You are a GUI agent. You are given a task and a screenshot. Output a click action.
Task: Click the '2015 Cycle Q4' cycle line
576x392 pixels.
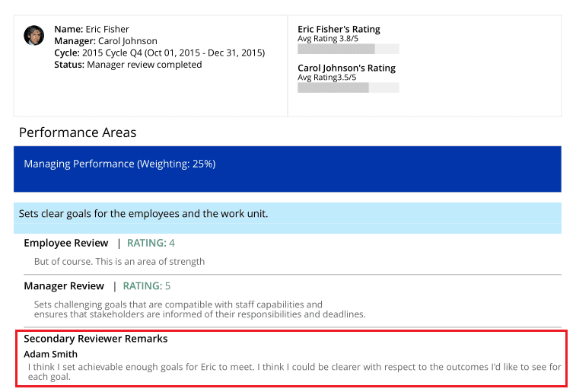[x=160, y=53]
